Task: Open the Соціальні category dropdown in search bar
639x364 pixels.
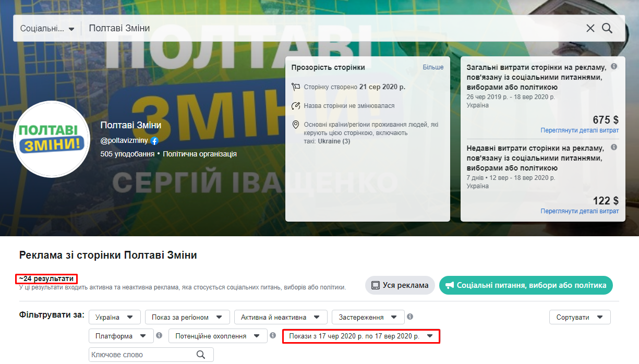Action: [47, 28]
